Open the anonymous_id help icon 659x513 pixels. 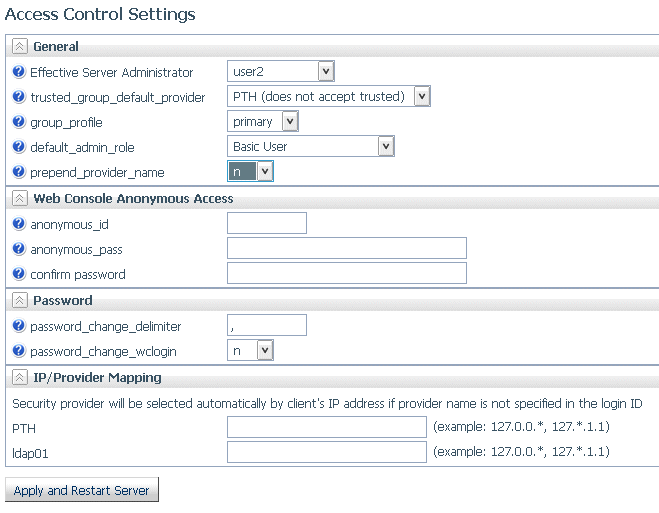point(18,224)
